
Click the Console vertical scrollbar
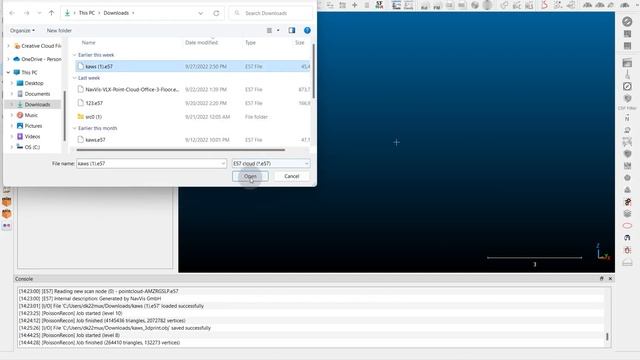[x=607, y=337]
